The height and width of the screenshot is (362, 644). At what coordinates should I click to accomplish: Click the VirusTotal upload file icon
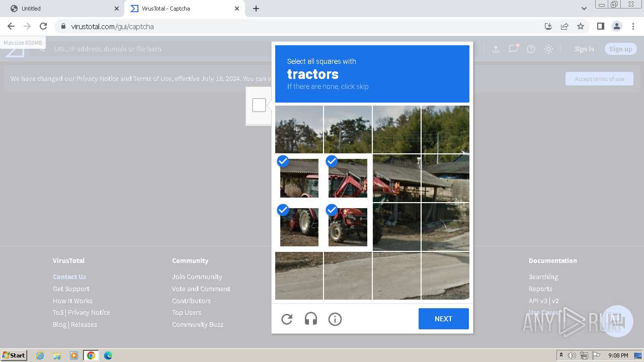496,49
